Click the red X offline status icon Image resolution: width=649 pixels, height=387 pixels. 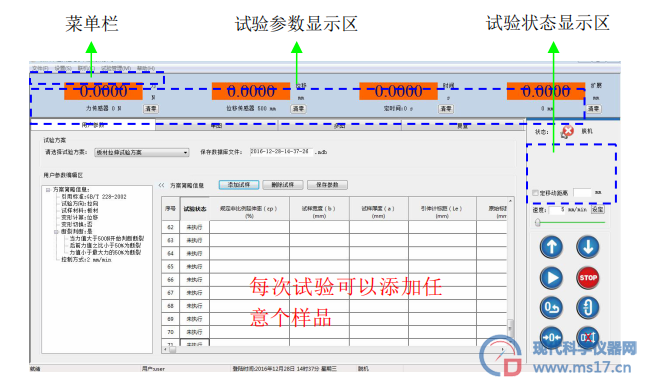click(x=567, y=132)
